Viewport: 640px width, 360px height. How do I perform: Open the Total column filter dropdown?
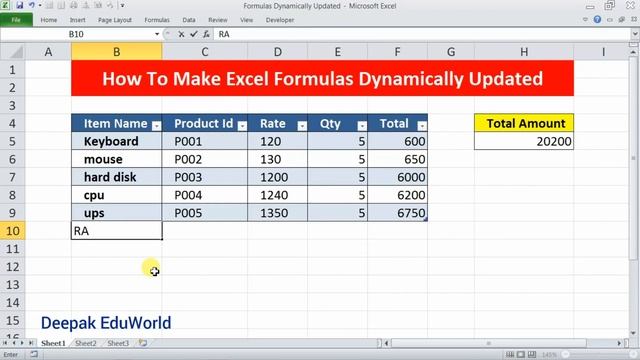coord(422,126)
